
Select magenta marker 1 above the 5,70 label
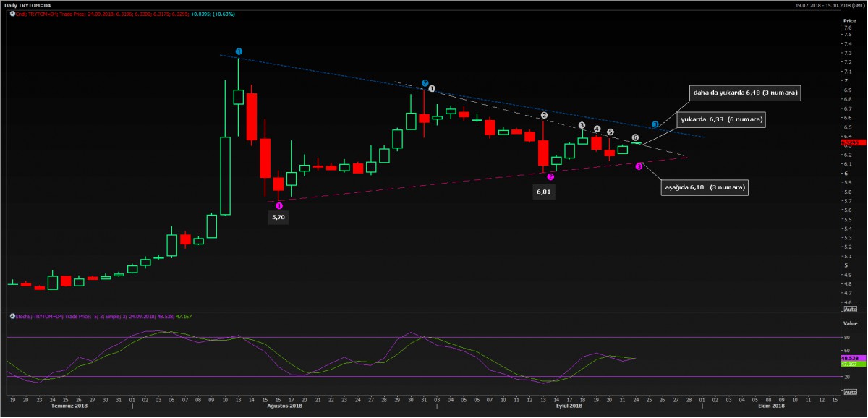tap(280, 206)
